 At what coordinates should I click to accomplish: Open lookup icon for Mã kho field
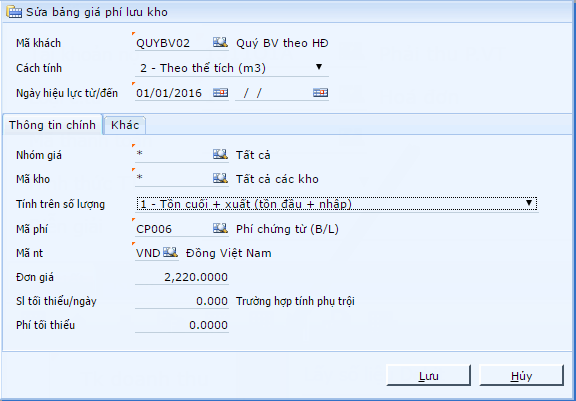tap(220, 178)
